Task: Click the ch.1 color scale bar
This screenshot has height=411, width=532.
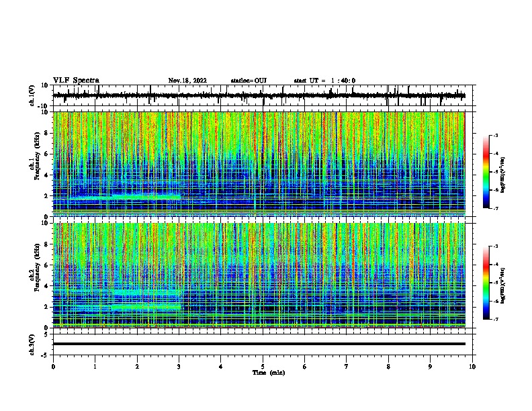Action: (x=486, y=172)
